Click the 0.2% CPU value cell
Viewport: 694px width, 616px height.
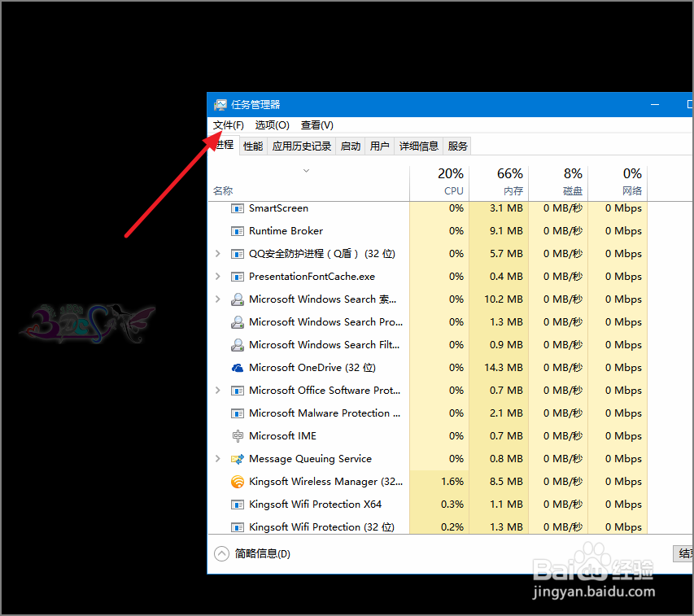coord(439,526)
